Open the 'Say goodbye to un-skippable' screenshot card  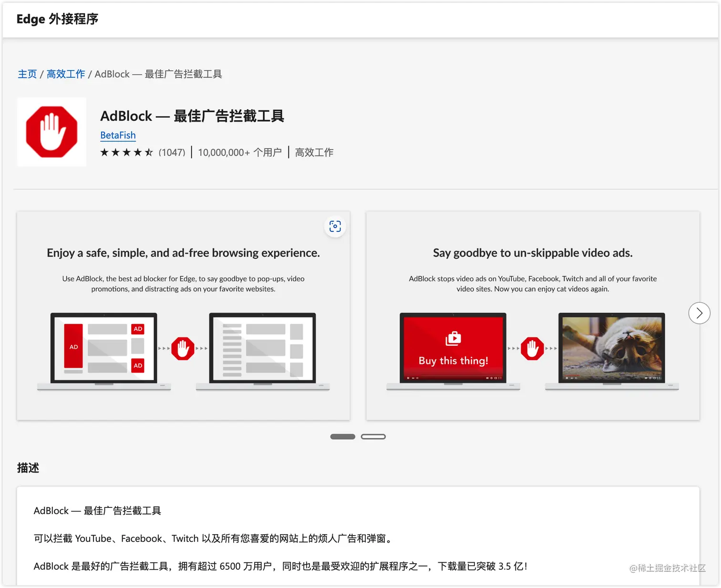(533, 316)
